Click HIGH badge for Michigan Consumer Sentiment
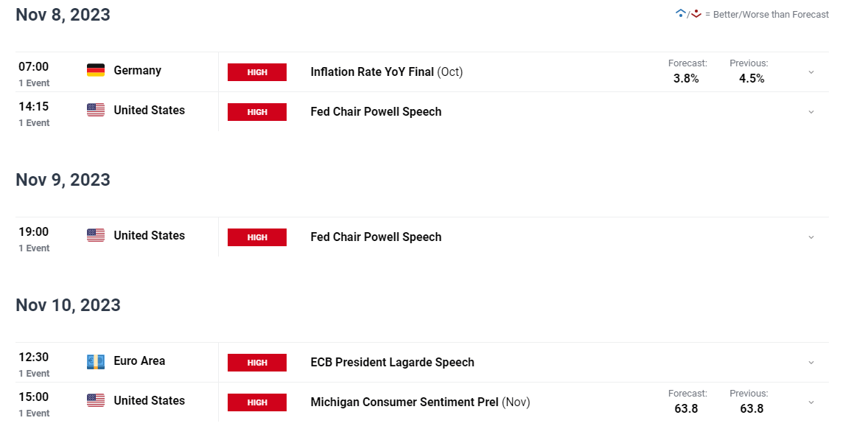Viewport: 868px width, 443px height. (257, 402)
